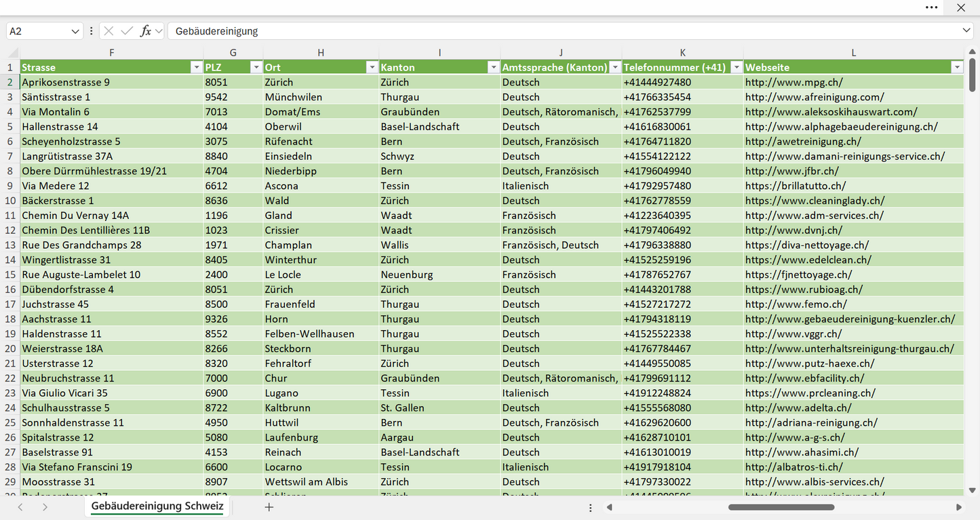Select phone number +41764711820
980x520 pixels.
tap(682, 142)
